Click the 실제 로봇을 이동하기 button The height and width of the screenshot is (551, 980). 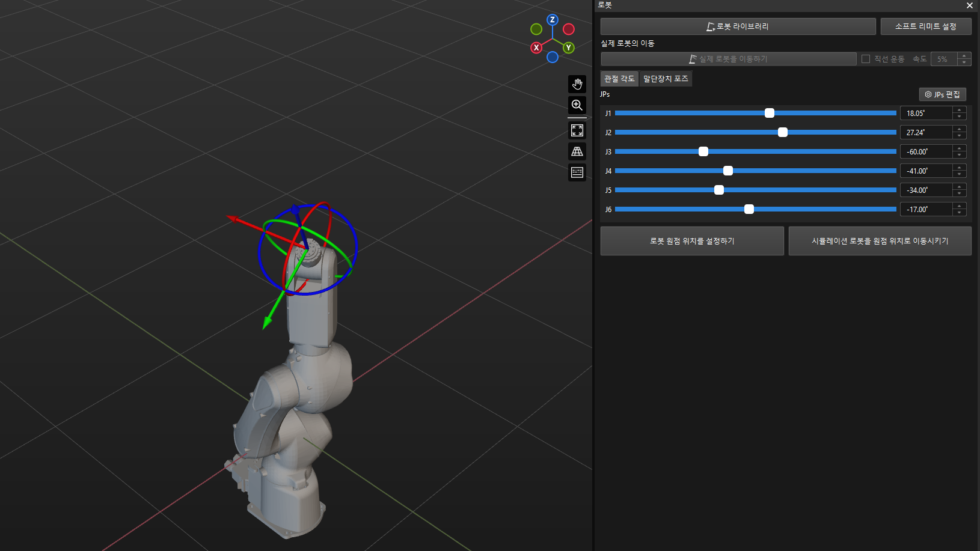pos(729,59)
